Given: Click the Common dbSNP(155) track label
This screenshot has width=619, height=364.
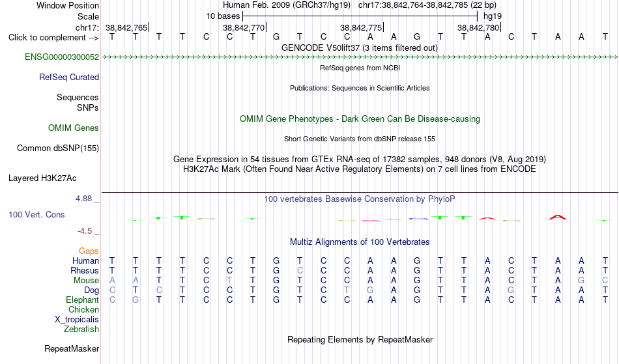Looking at the screenshot, I should point(58,148).
